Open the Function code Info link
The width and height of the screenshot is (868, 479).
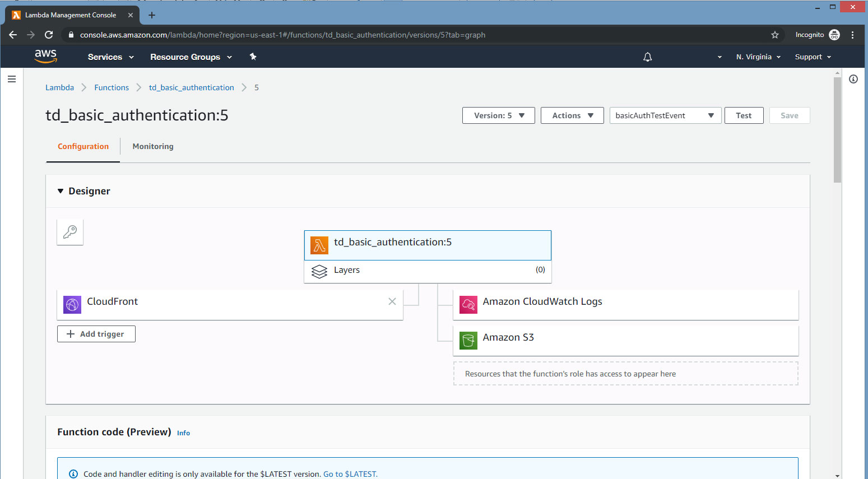point(183,433)
